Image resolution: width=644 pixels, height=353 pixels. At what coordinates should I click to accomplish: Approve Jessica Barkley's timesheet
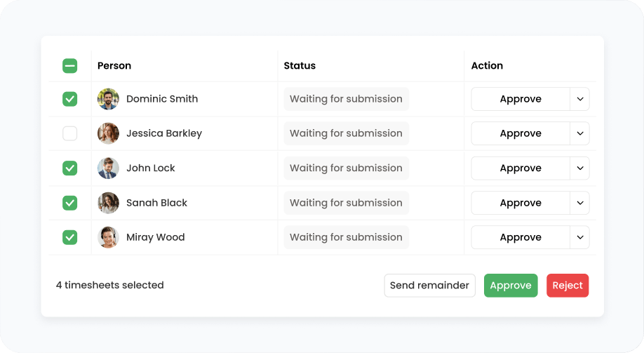(x=521, y=133)
